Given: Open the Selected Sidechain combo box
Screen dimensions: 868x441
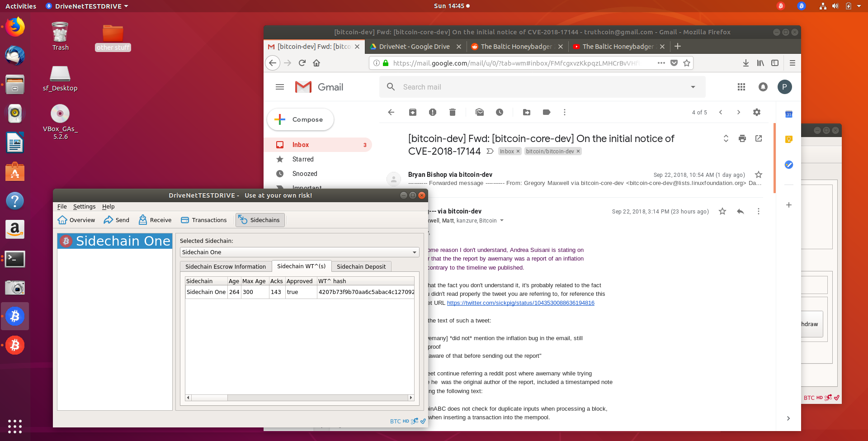Looking at the screenshot, I should click(299, 252).
